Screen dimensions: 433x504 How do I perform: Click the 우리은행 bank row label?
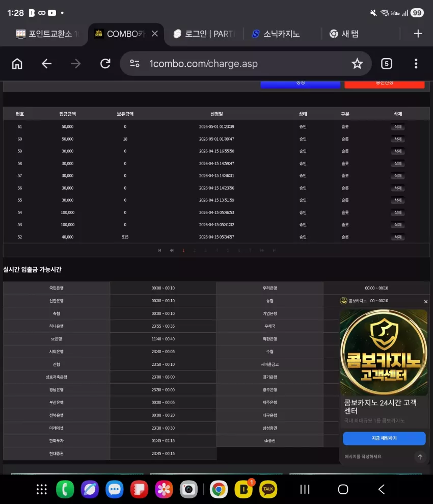[270, 288]
